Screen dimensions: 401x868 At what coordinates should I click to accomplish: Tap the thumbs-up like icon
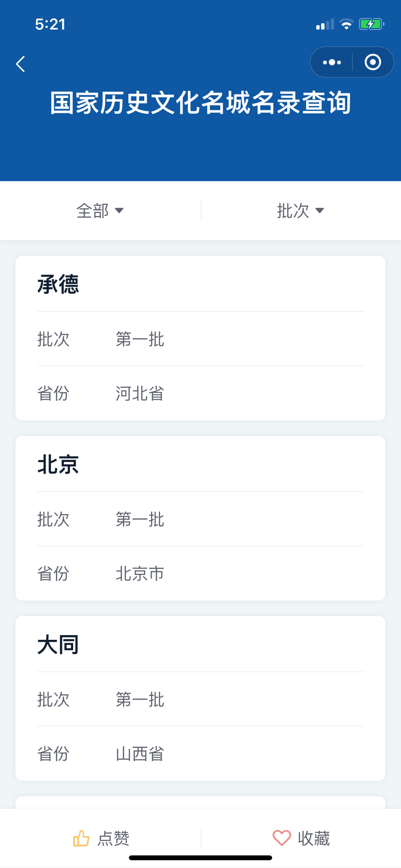click(x=81, y=838)
